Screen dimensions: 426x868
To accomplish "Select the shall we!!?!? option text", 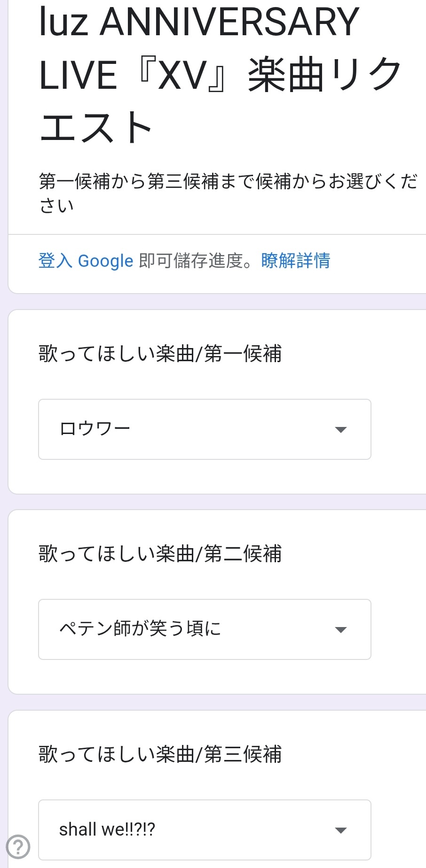I will pos(107,829).
